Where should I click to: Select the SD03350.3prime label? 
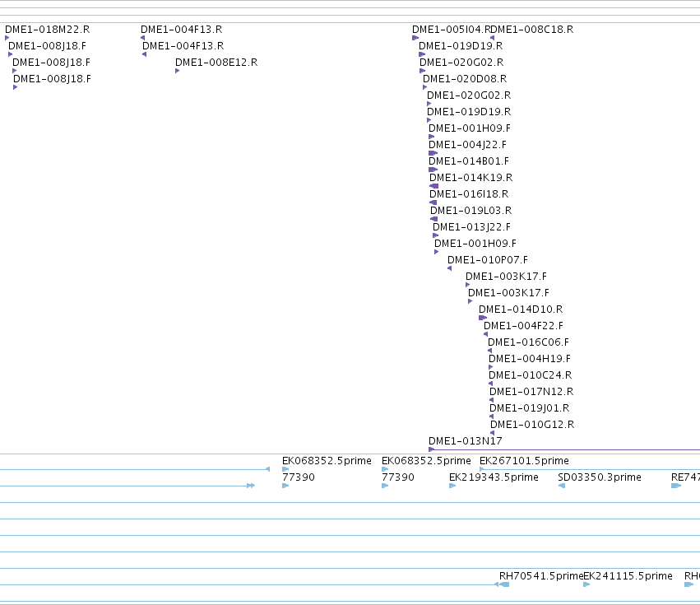600,477
